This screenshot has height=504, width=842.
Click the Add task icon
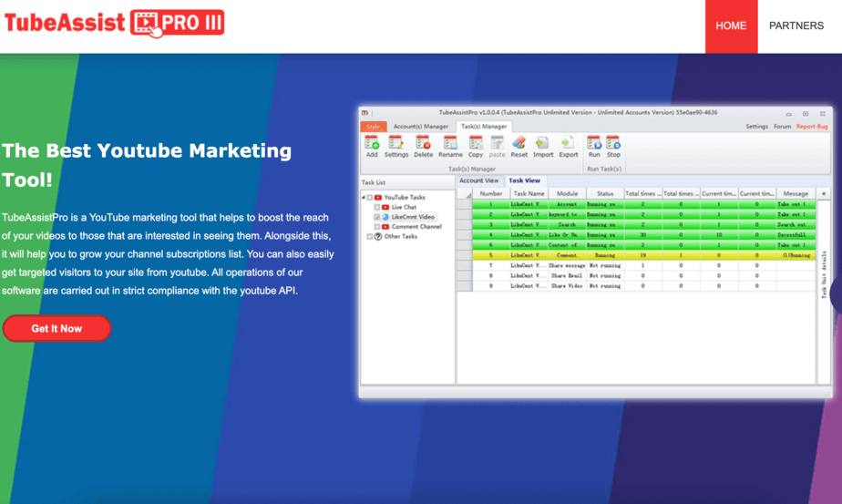(372, 143)
